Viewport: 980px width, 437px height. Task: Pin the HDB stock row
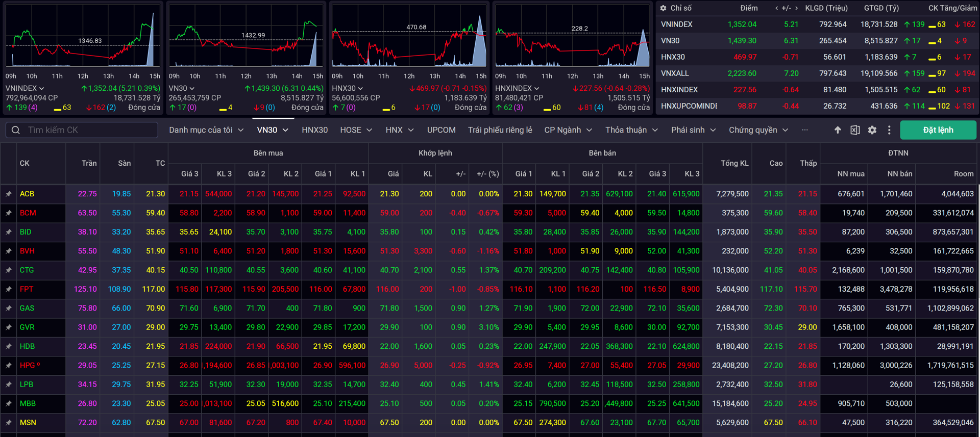pyautogui.click(x=9, y=346)
